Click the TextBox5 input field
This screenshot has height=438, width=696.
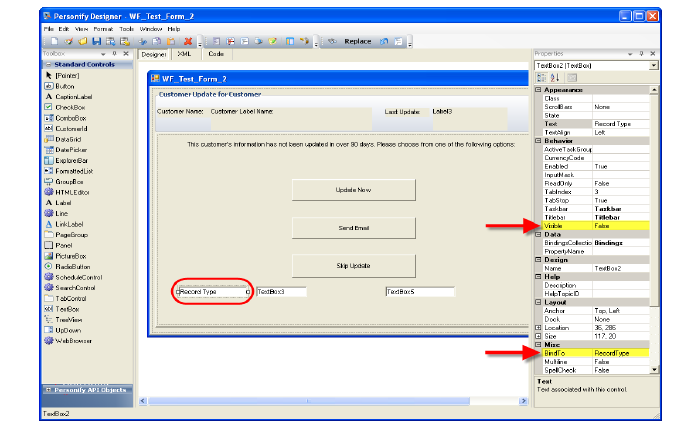tap(419, 292)
